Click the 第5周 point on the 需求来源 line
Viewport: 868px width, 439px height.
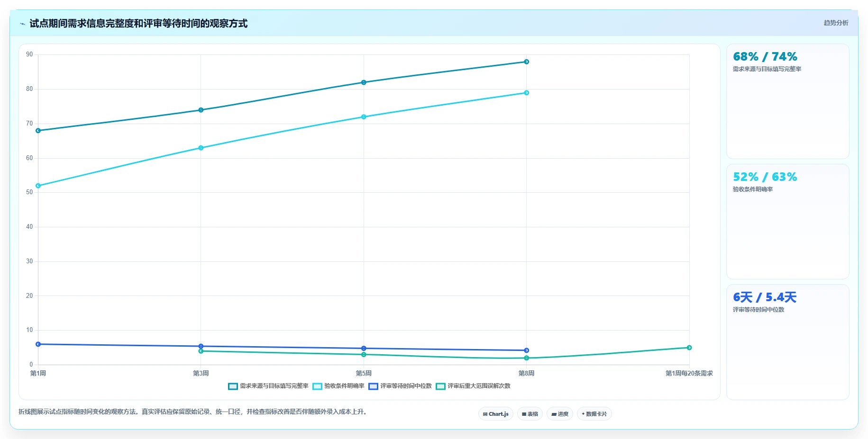pos(364,82)
